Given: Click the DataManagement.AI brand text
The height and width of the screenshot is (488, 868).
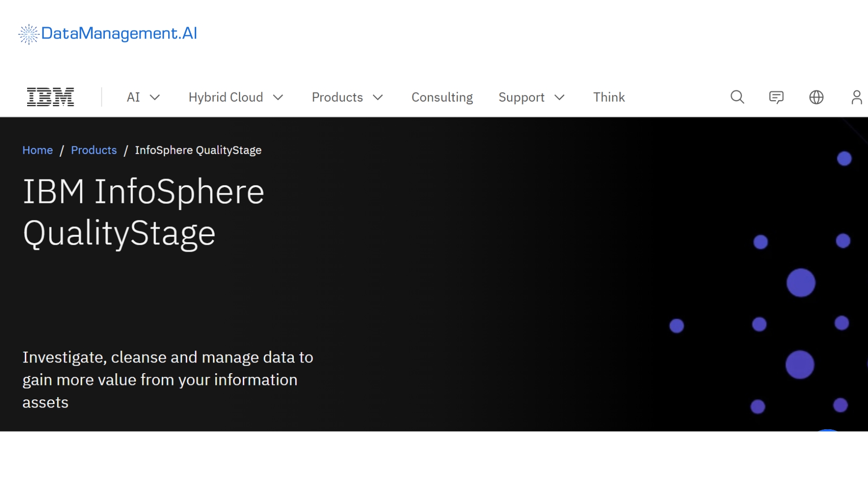Looking at the screenshot, I should click(x=119, y=33).
